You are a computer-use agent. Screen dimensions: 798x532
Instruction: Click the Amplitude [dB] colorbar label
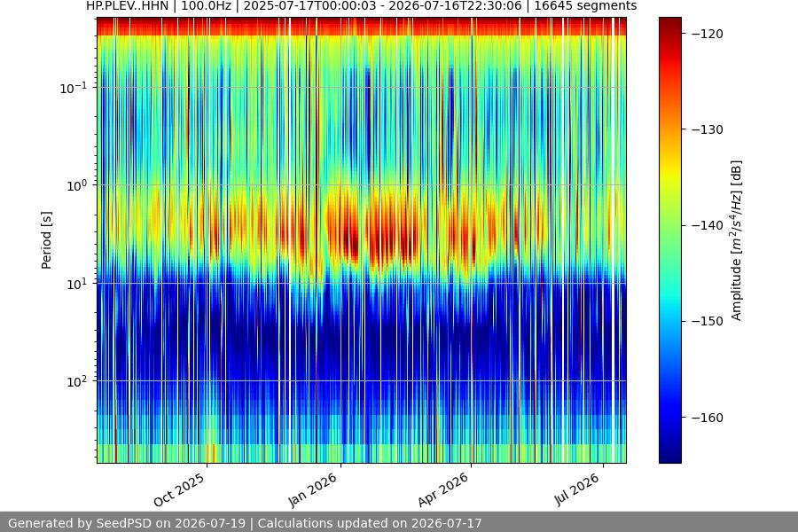coord(737,240)
